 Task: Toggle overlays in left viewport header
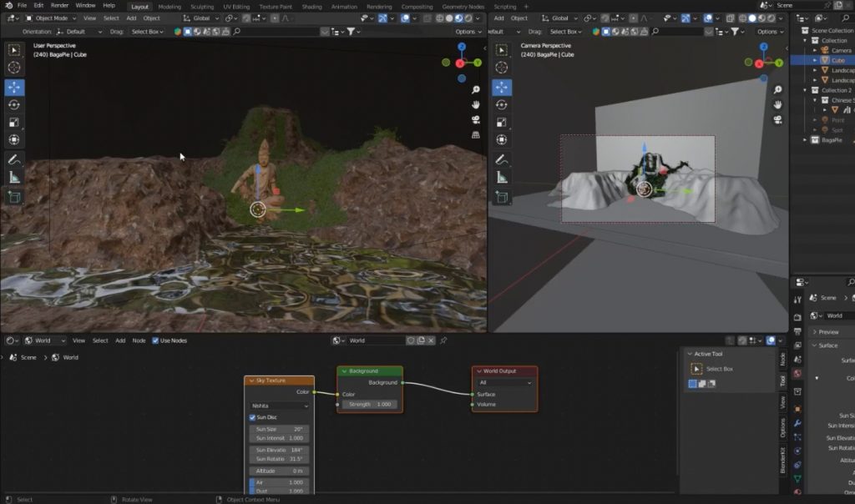(x=405, y=18)
